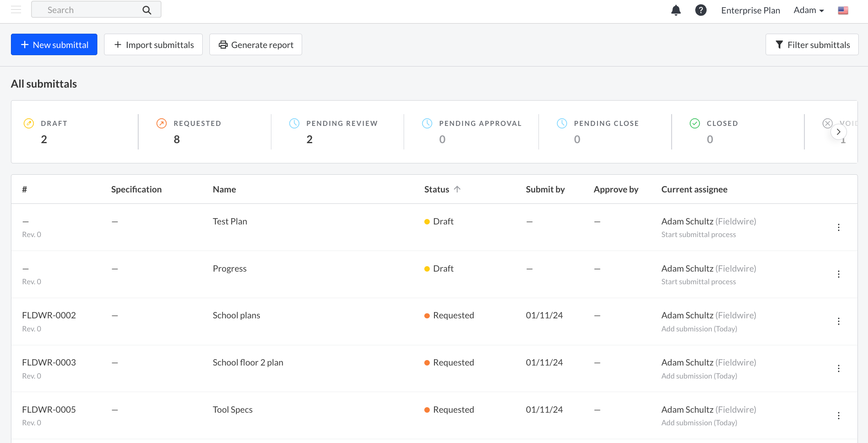Open Test Plan row options menu
The image size is (868, 443).
(839, 227)
